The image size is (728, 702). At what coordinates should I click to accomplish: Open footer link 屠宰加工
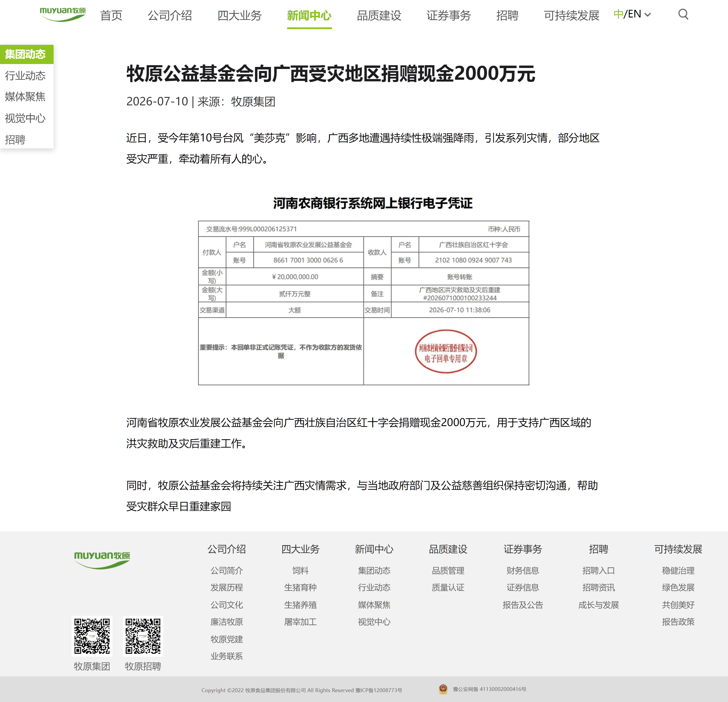point(301,622)
